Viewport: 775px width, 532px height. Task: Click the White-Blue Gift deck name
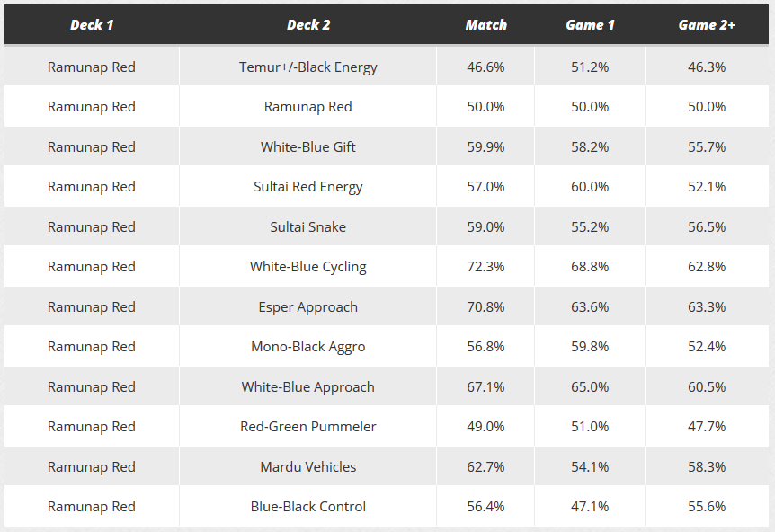[x=308, y=146]
